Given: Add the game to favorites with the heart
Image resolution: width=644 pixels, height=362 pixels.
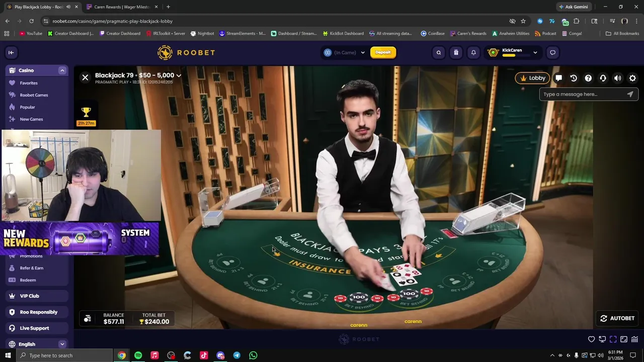Looking at the screenshot, I should (592, 339).
